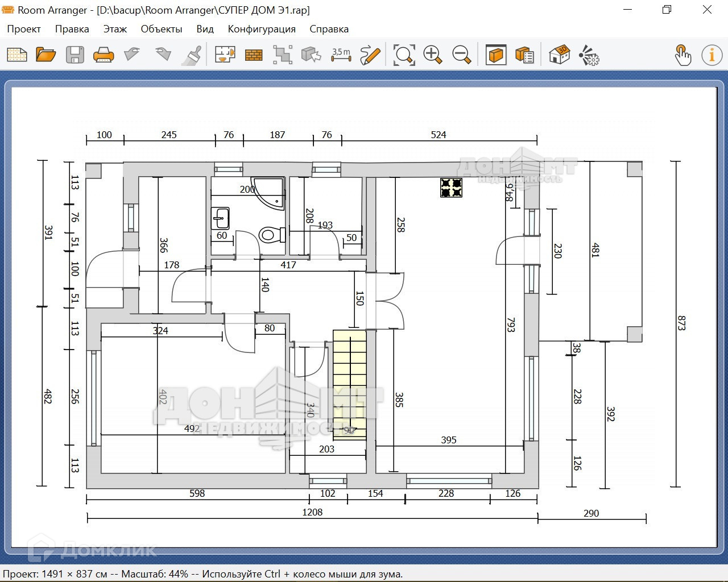
Task: Open the Этаж menu
Action: pos(115,29)
